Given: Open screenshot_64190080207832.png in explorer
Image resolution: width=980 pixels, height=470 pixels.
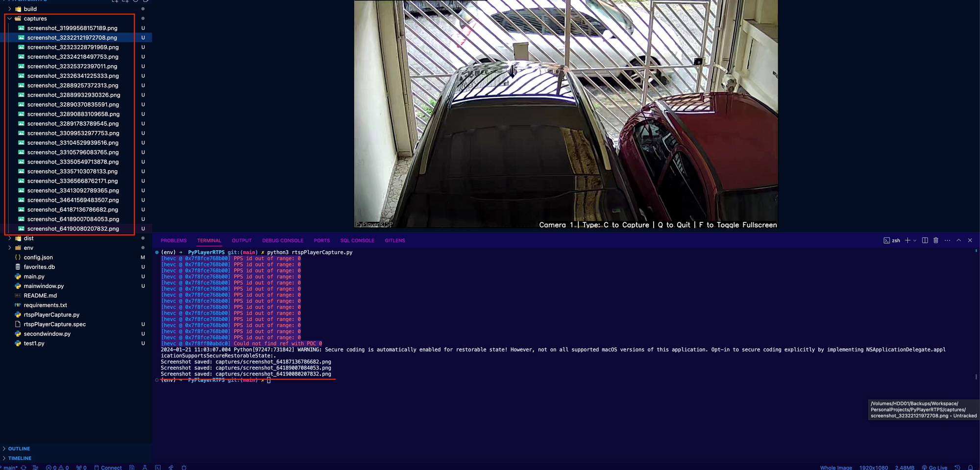Looking at the screenshot, I should 73,229.
